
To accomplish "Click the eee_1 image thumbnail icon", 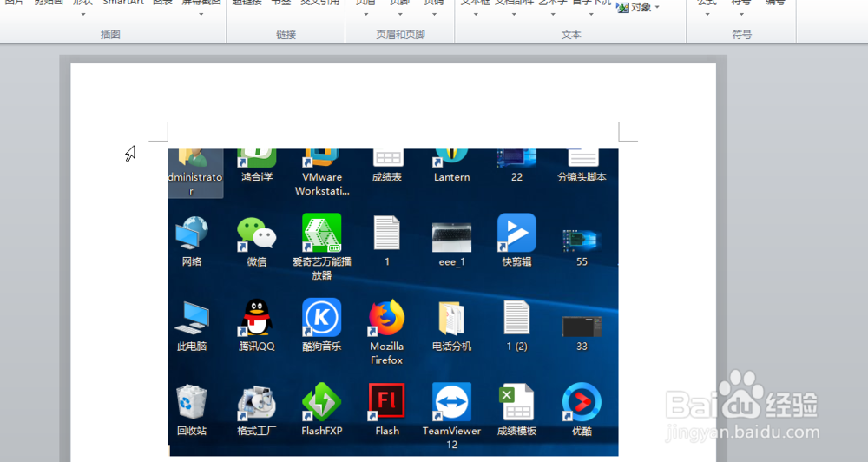I will click(x=451, y=237).
